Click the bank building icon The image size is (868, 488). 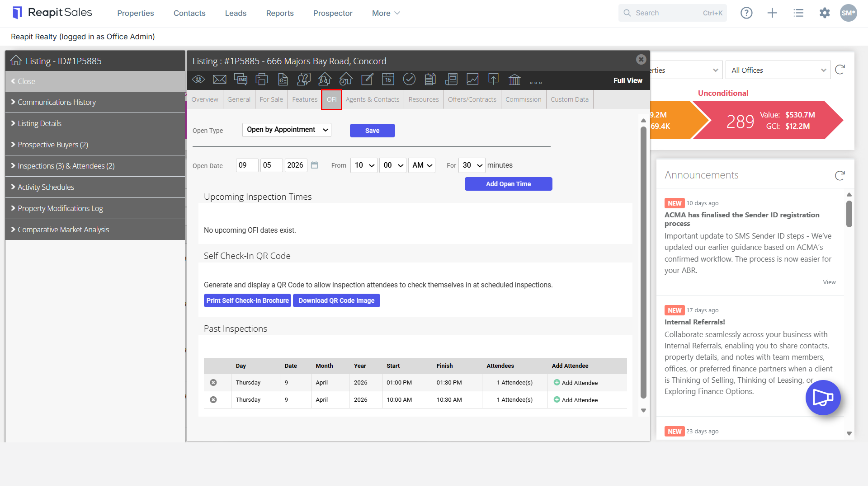pyautogui.click(x=514, y=80)
